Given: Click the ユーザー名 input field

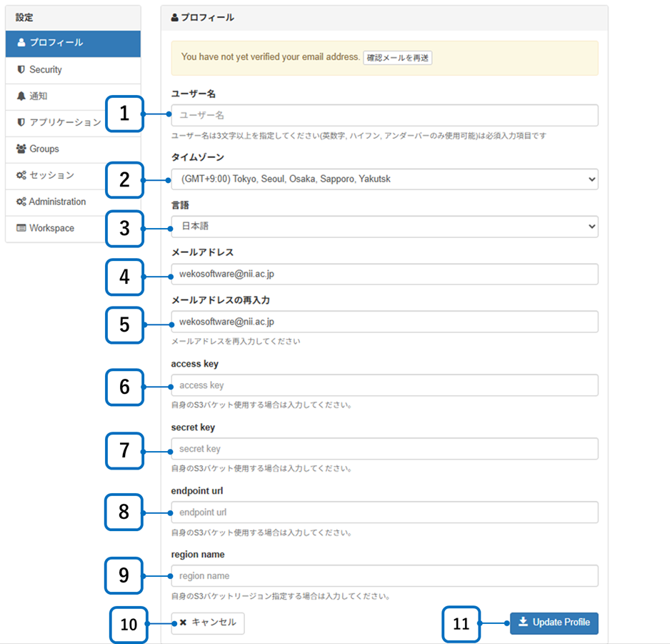Looking at the screenshot, I should pyautogui.click(x=384, y=116).
